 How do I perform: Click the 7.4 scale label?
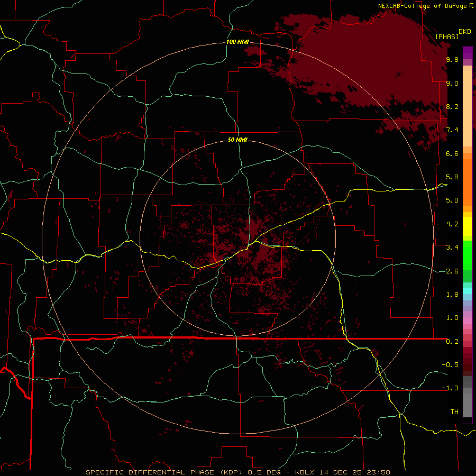[x=452, y=130]
